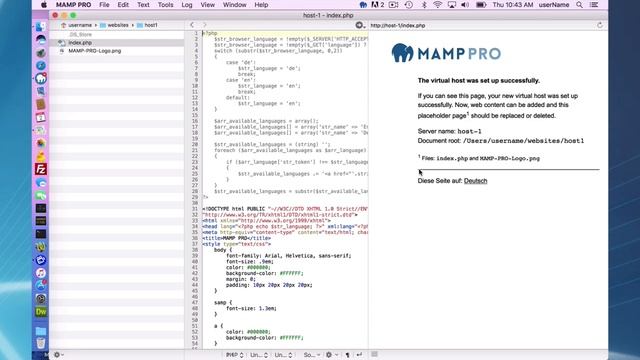Open the PHP syntax language selector
Screen dimensions: 640x360
pos(235,355)
